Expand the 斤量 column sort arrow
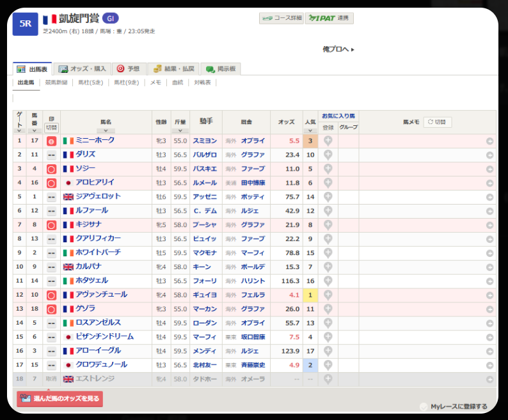The image size is (508, 420). pyautogui.click(x=180, y=130)
